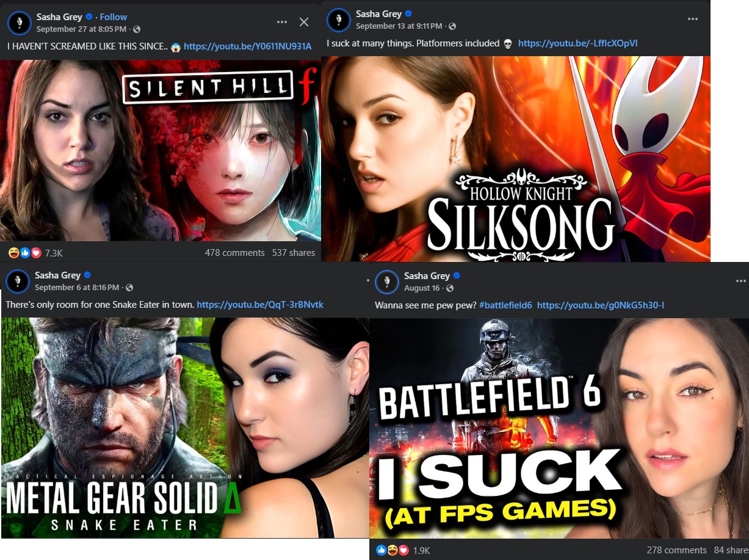
Task: Close the Silent Hill post with X
Action: pos(304,22)
